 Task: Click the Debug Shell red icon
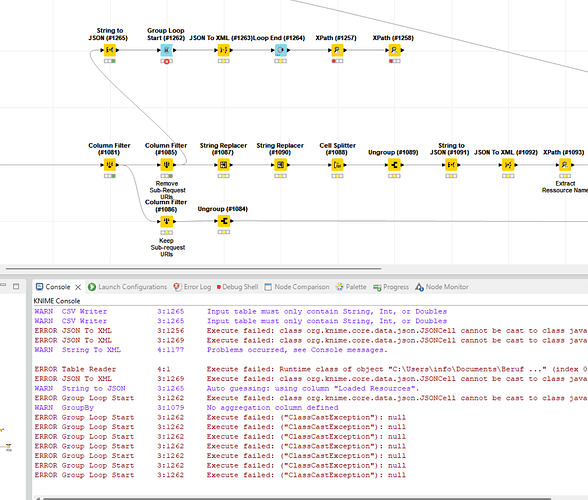[x=219, y=287]
